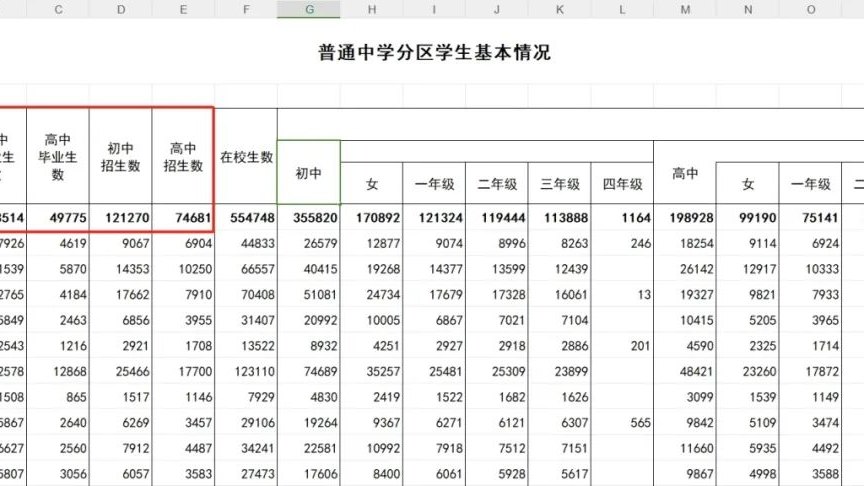This screenshot has width=864, height=486.
Task: Click the 高中招生数 header cell
Action: pos(183,156)
